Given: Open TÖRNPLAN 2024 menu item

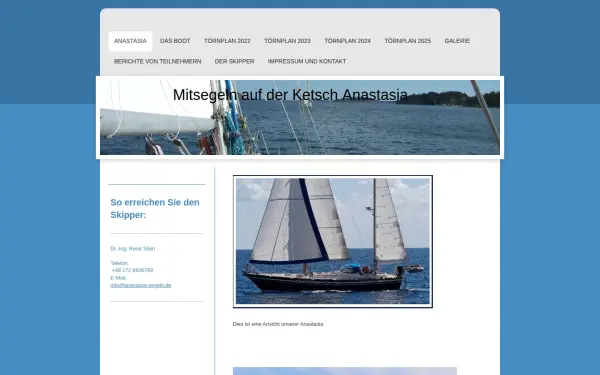Looking at the screenshot, I should point(347,41).
